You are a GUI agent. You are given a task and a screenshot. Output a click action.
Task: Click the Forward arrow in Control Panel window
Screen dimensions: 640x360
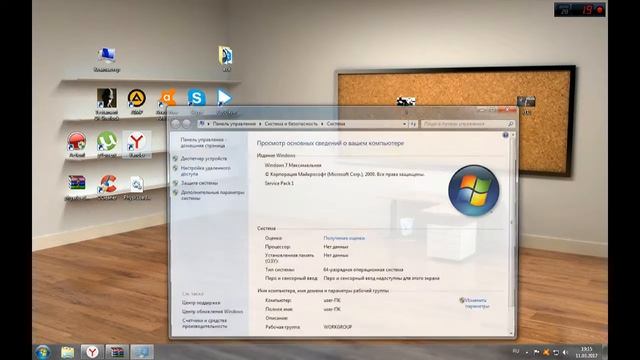(x=187, y=124)
